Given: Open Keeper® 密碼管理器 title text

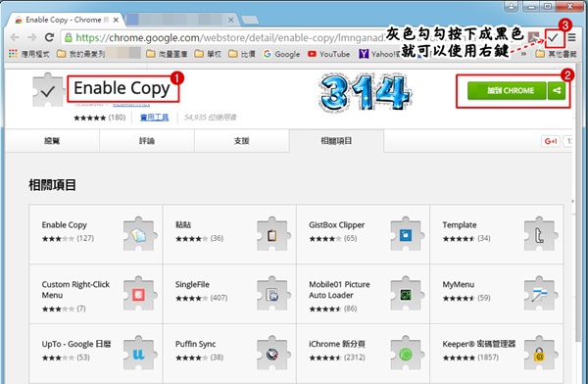Looking at the screenshot, I should pos(479,344).
